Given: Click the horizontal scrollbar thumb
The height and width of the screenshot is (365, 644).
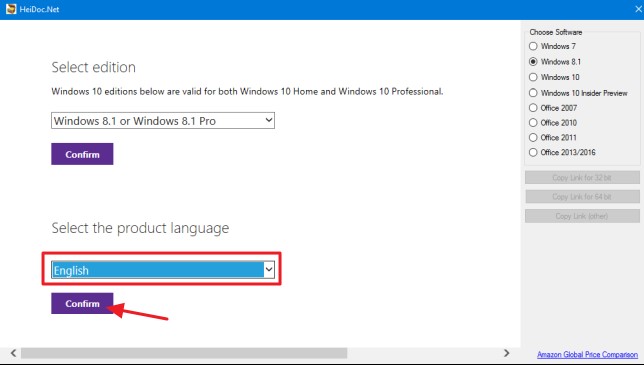Looking at the screenshot, I should click(184, 353).
